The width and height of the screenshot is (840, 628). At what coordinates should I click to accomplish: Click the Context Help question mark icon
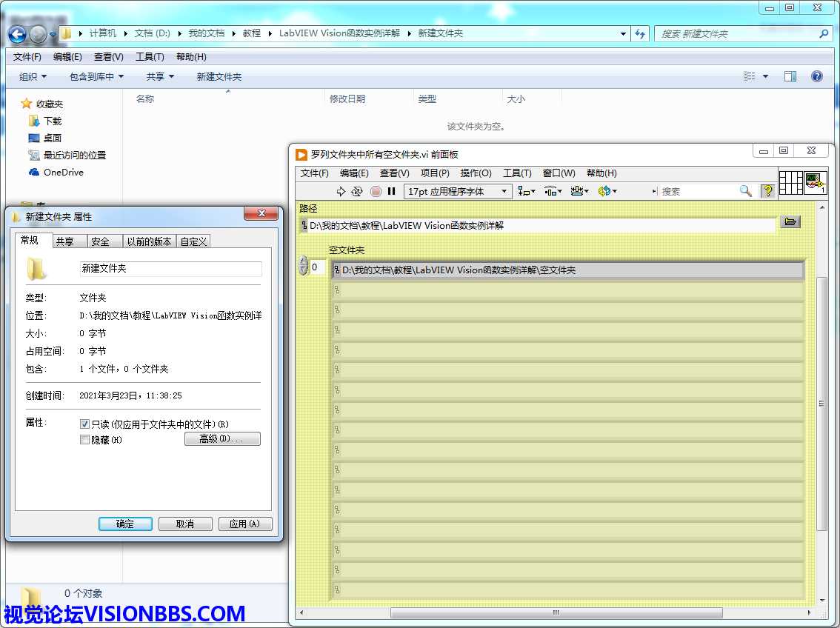tap(767, 191)
